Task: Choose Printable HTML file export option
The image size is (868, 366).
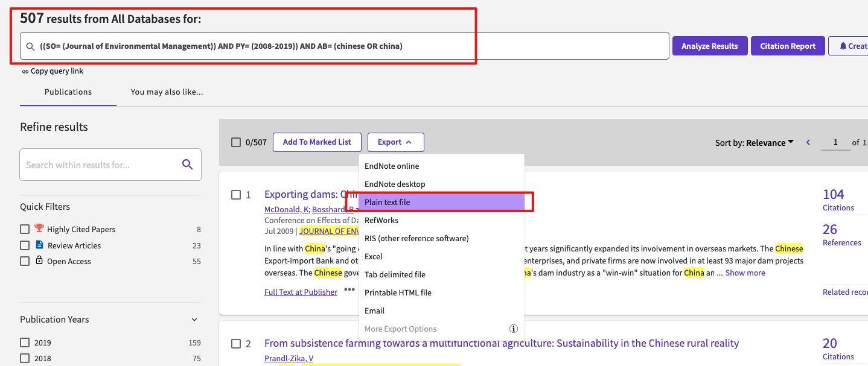Action: 441,292
